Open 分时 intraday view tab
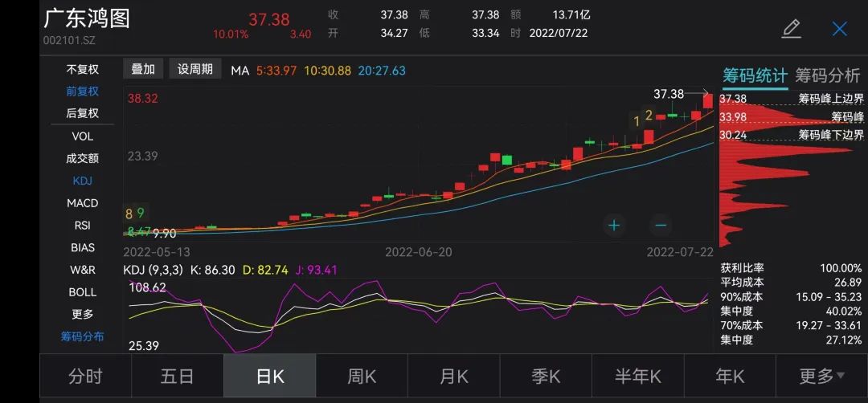 coord(85,376)
